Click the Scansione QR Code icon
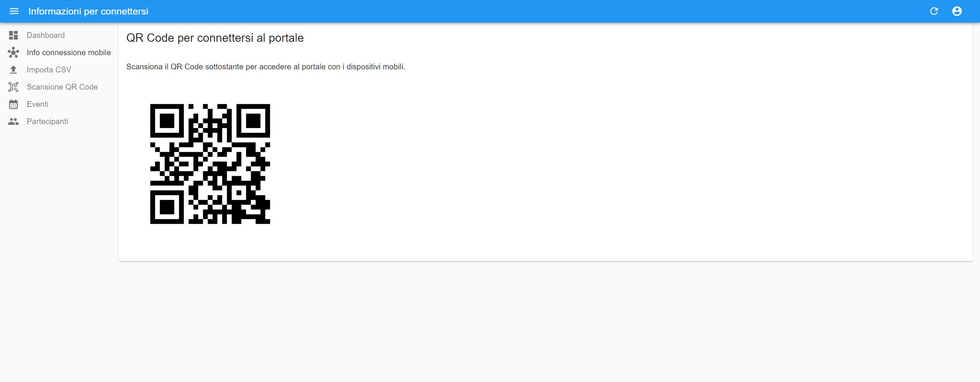 pos(13,87)
